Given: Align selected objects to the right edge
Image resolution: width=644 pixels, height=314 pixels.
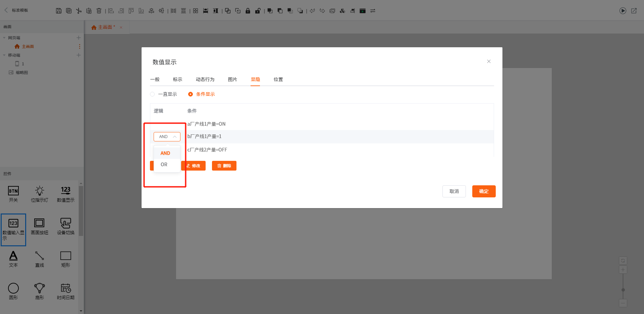Looking at the screenshot, I should pyautogui.click(x=121, y=11).
